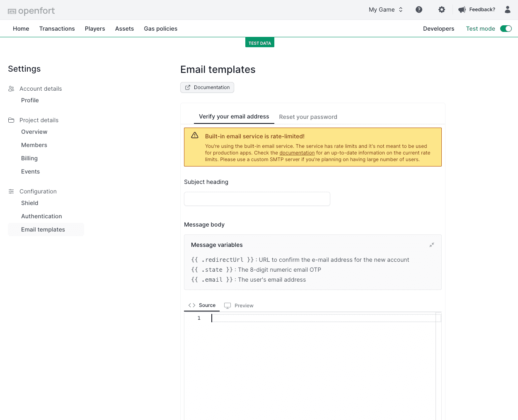
Task: Click the Account details people icon
Action: (x=11, y=89)
